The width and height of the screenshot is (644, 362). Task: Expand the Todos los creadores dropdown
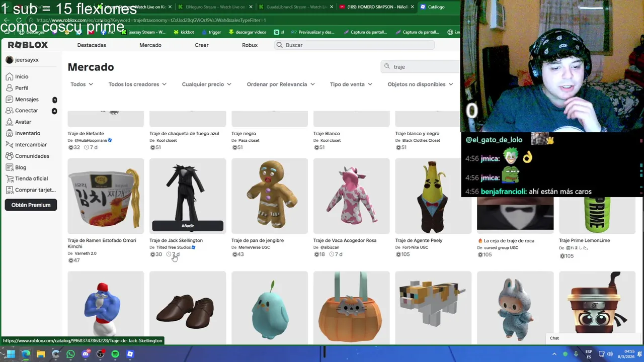click(137, 84)
